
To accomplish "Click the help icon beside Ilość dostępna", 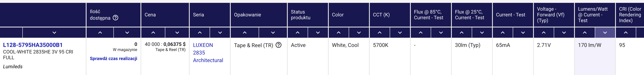I will pos(115,18).
